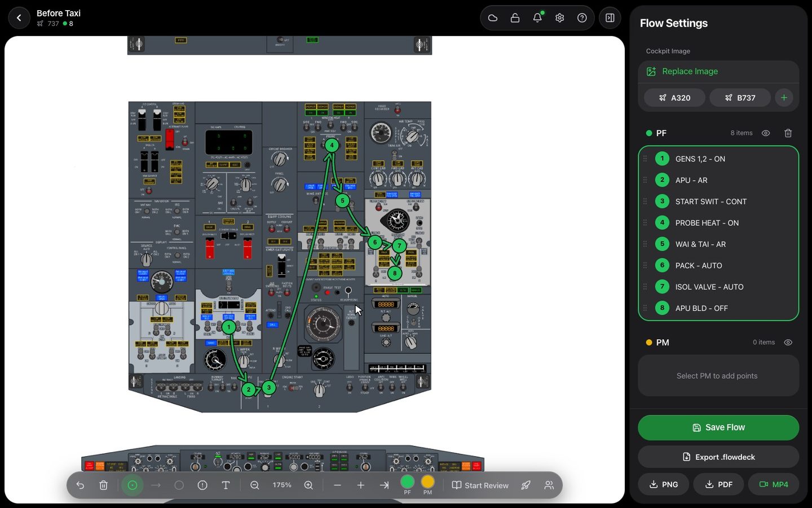The image size is (812, 508).
Task: Add a new aircraft preset with plus
Action: click(x=784, y=98)
